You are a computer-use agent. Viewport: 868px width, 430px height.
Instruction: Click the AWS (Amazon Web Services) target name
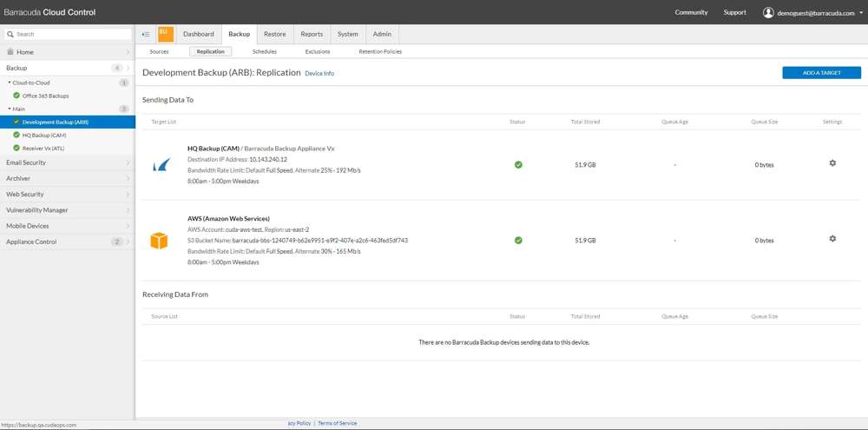click(228, 218)
